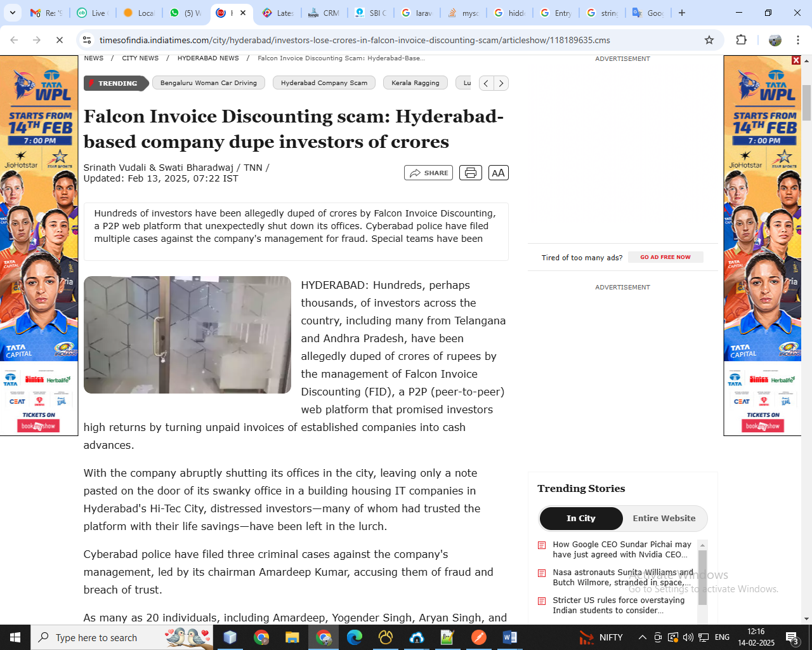This screenshot has width=812, height=650.
Task: Open the taskbar clock and date
Action: (x=756, y=637)
